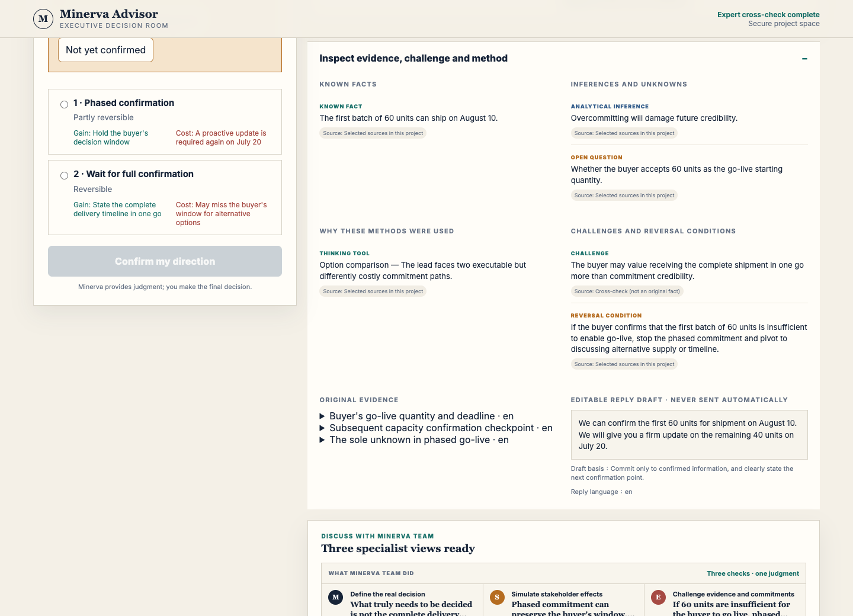Image resolution: width=853 pixels, height=616 pixels.
Task: Click the Confirm my direction button
Action: pos(165,261)
